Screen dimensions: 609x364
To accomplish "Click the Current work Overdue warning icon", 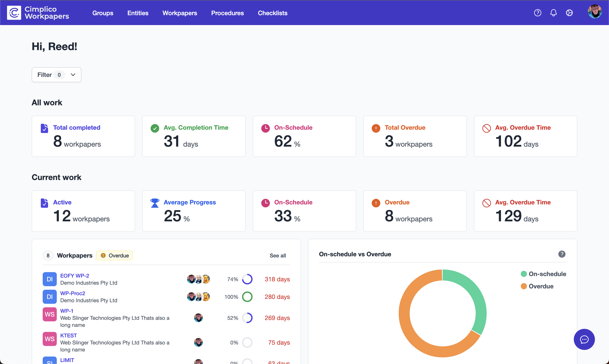I will [x=376, y=203].
